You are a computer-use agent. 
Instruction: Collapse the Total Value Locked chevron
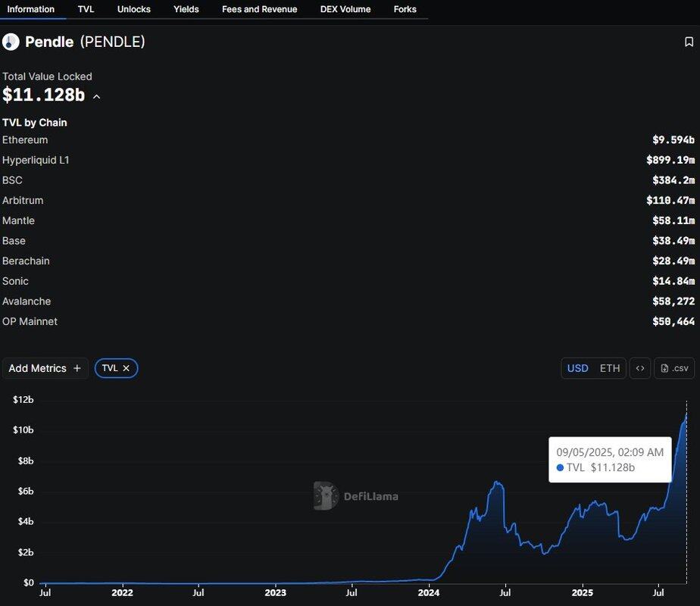coord(96,96)
